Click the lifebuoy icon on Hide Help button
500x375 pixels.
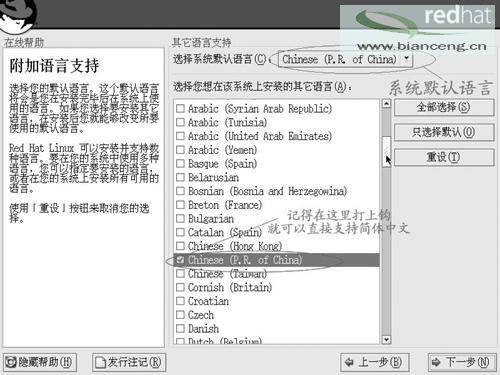tap(11, 362)
